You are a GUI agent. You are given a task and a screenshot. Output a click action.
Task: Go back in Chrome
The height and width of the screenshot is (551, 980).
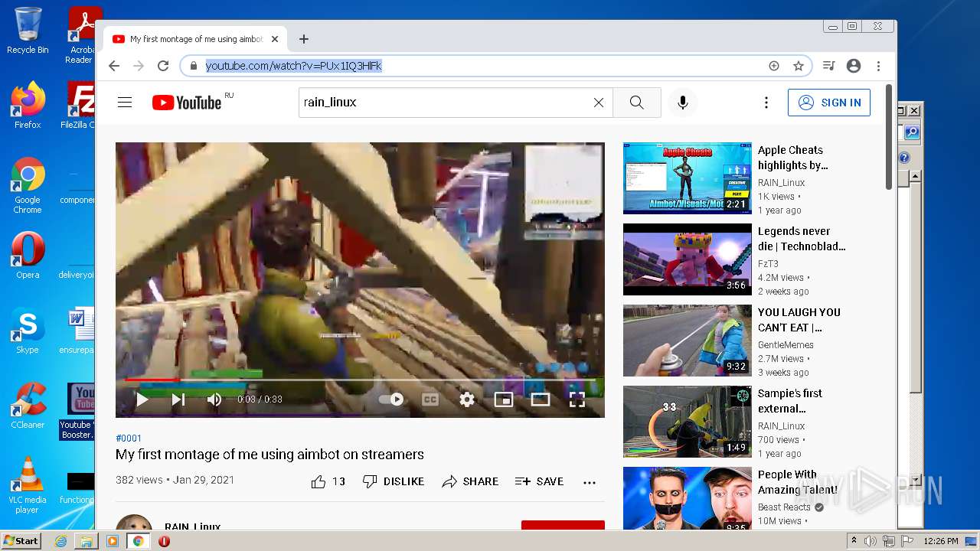tap(114, 66)
